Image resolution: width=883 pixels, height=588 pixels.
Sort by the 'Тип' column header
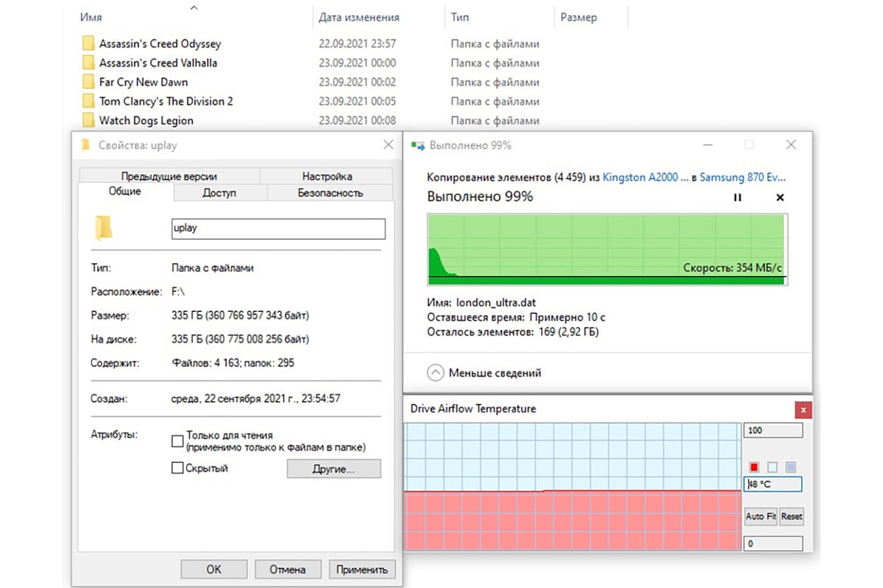[x=459, y=18]
